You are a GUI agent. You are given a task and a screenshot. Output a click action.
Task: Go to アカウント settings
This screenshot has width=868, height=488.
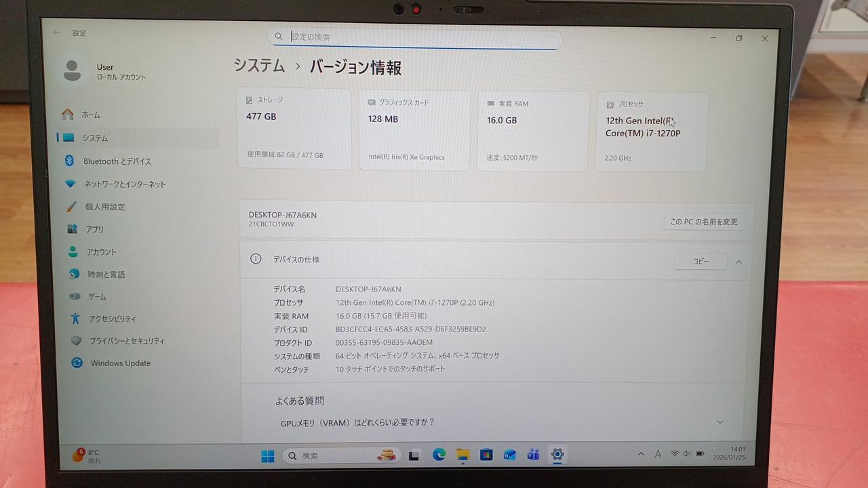pos(101,252)
